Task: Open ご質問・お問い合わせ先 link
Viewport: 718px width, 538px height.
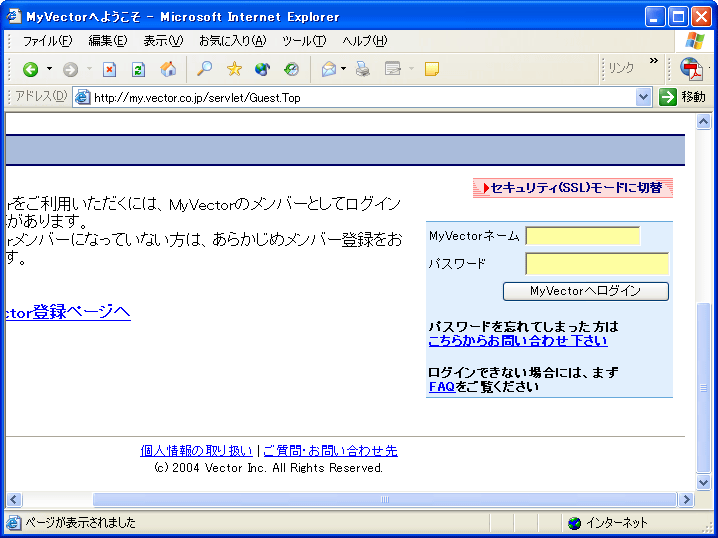Action: point(330,451)
